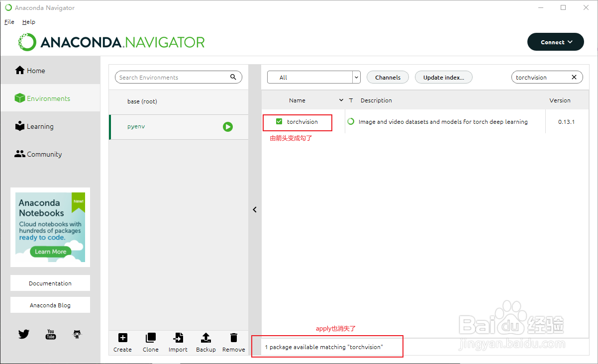Screen dimensions: 598x364
Task: Click the torchvision description spinner icon
Action: 351,121
